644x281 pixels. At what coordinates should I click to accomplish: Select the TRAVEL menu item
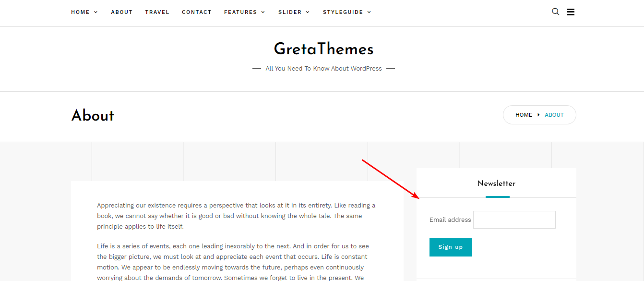click(x=157, y=12)
